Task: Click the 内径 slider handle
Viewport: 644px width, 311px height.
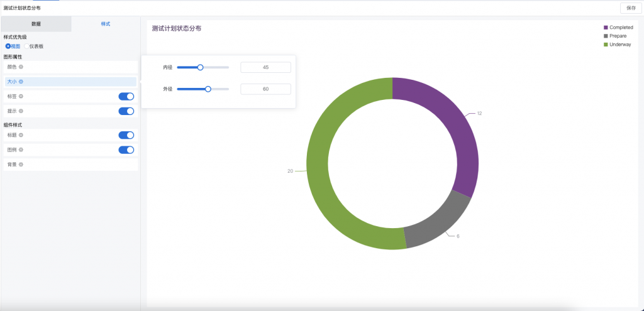Action: pos(201,67)
